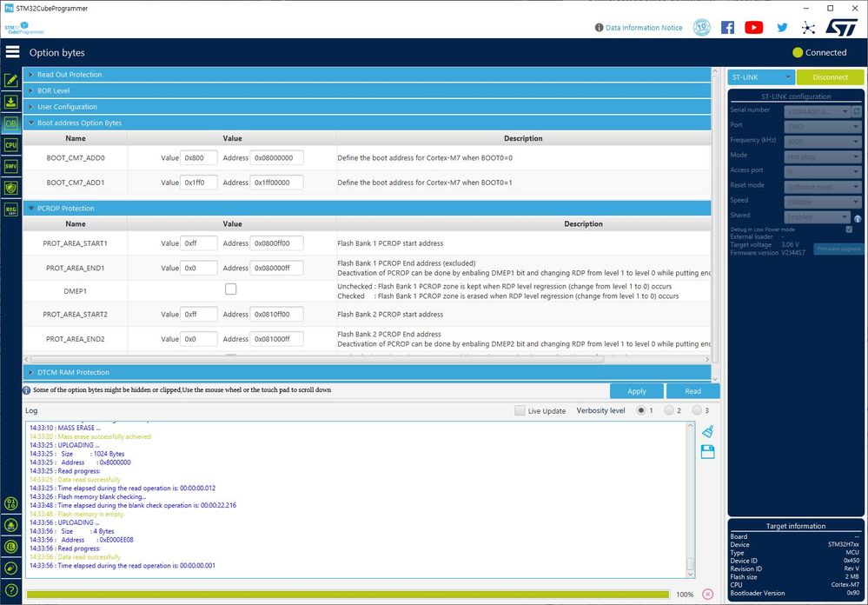The height and width of the screenshot is (605, 868).
Task: Open the Twitter bird icon
Action: click(782, 27)
